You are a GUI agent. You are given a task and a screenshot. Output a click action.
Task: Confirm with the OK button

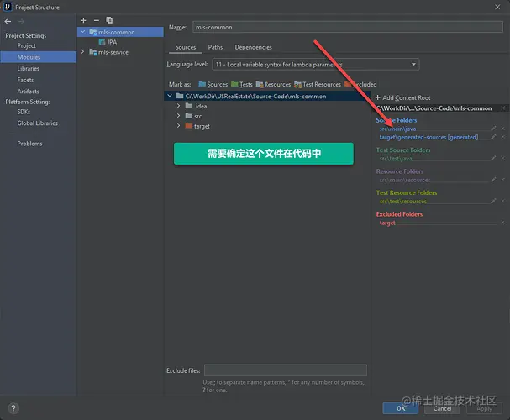[401, 408]
